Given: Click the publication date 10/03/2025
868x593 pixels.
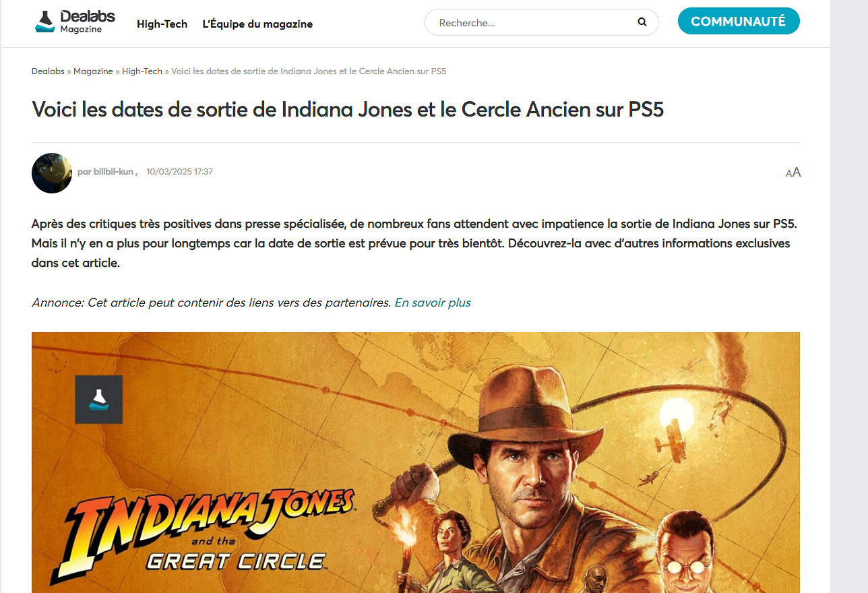Looking at the screenshot, I should (x=179, y=172).
